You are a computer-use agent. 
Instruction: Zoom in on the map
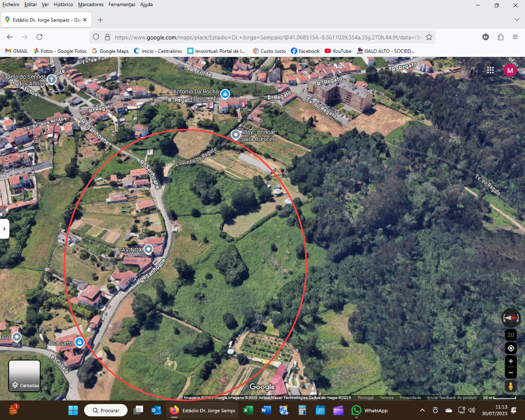coord(511,362)
